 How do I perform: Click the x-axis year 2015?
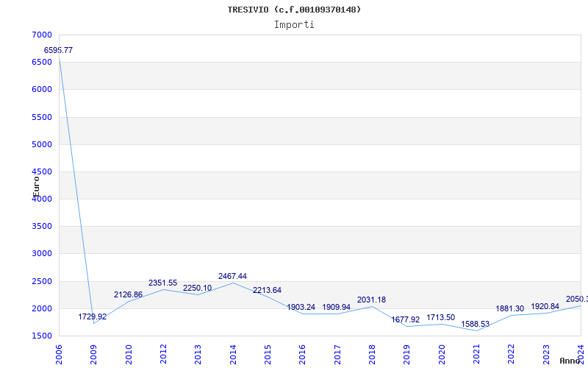point(268,355)
